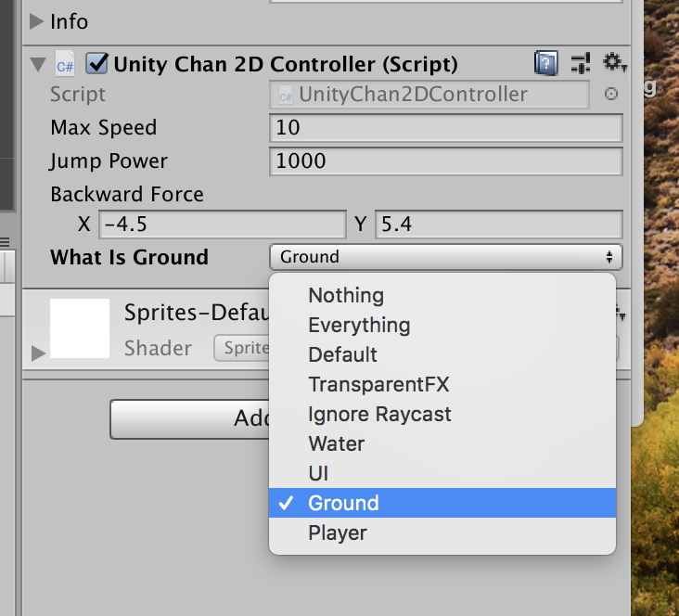Click Max Speed label
The height and width of the screenshot is (616, 679).
(x=104, y=127)
